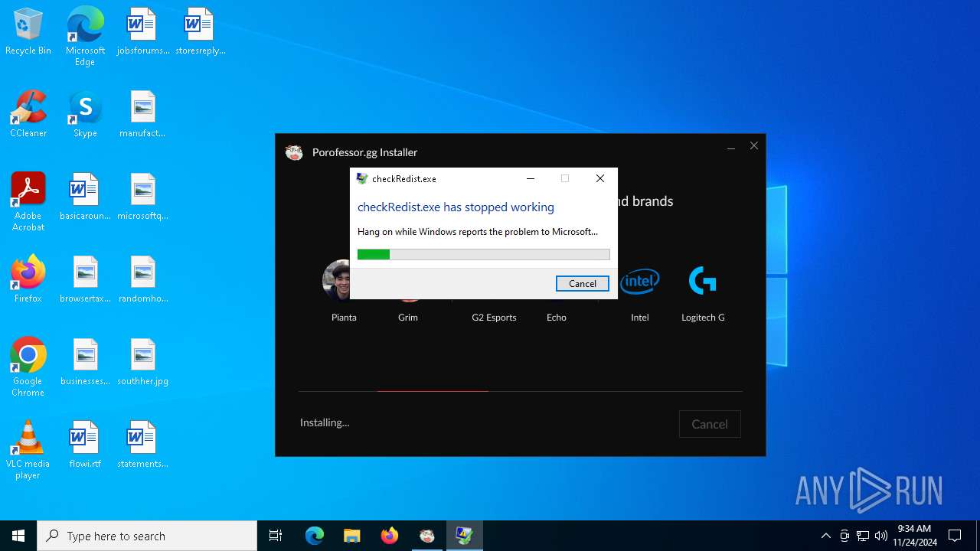
Task: Show hidden system tray icons
Action: pyautogui.click(x=825, y=536)
